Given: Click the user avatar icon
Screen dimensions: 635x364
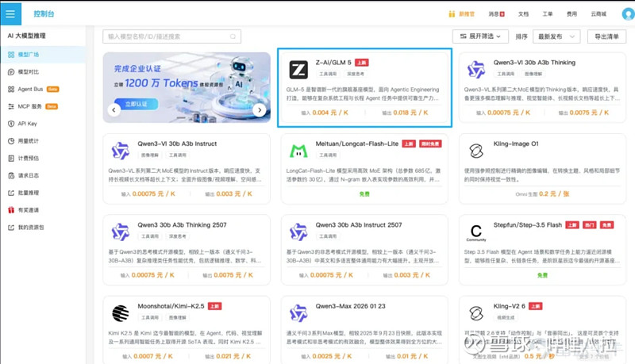Looking at the screenshot, I should [628, 13].
